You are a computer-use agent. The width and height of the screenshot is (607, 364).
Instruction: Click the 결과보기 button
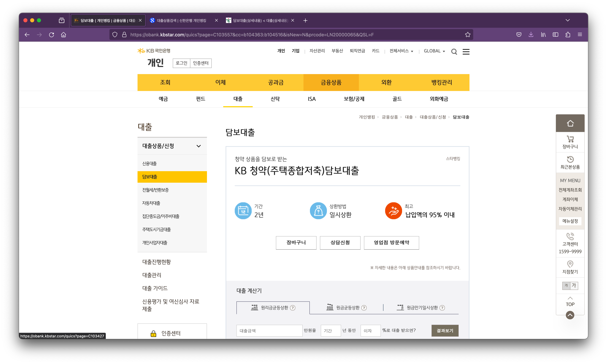coord(445,330)
